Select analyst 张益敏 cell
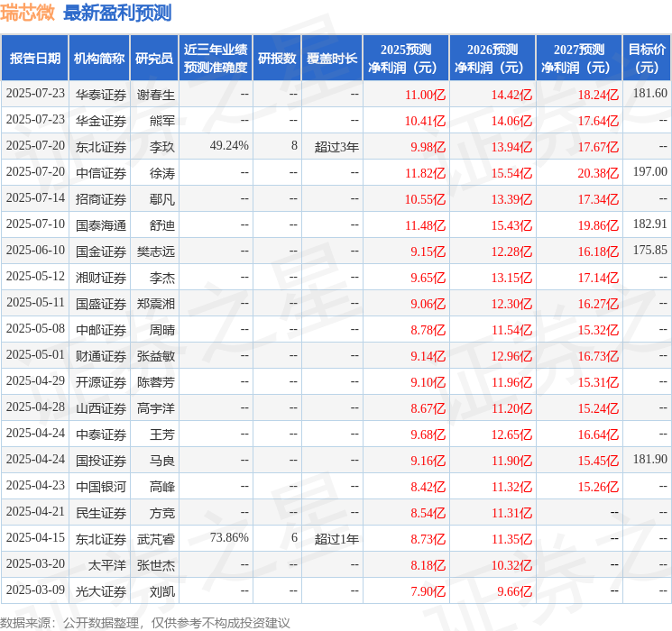Viewport: 672px width, 631px height. pos(156,356)
